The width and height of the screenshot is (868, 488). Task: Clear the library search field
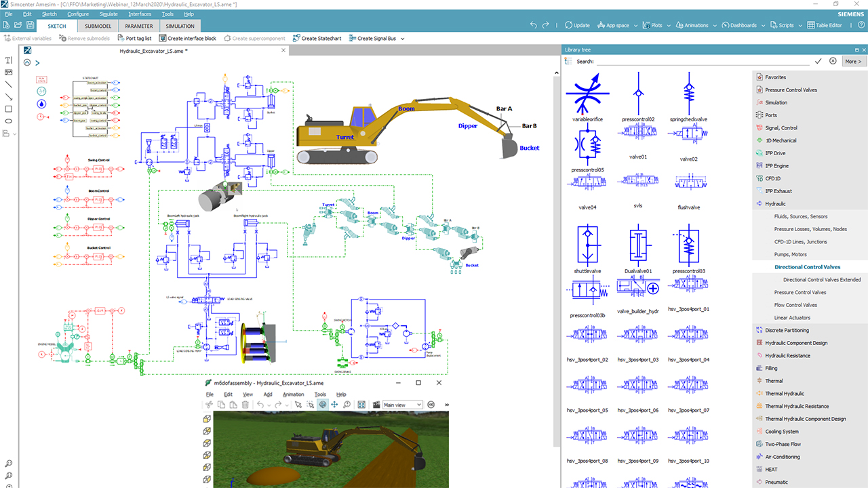(833, 61)
